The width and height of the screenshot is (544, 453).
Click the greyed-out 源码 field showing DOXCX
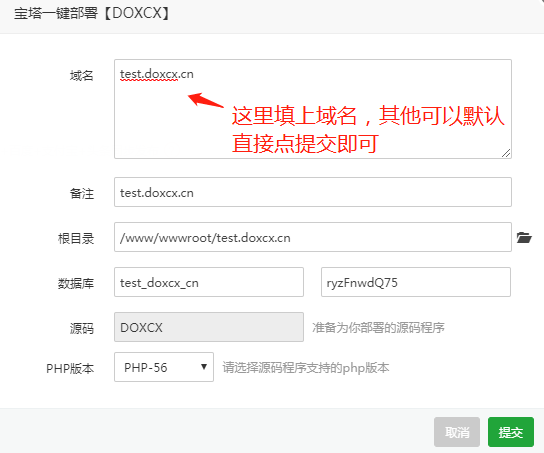[x=209, y=327]
